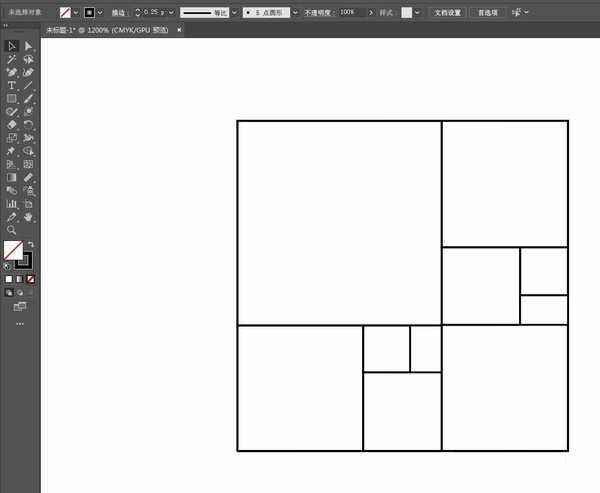
Task: Select the Selection tool (black arrow)
Action: click(11, 46)
